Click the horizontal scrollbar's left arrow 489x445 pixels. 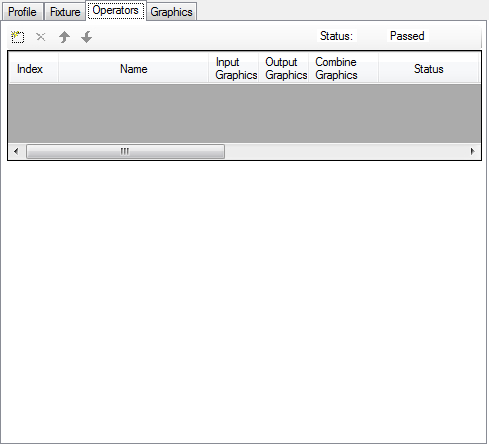[16, 151]
